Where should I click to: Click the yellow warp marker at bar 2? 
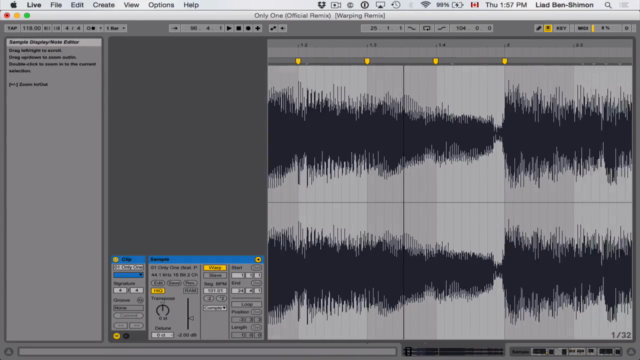click(504, 61)
